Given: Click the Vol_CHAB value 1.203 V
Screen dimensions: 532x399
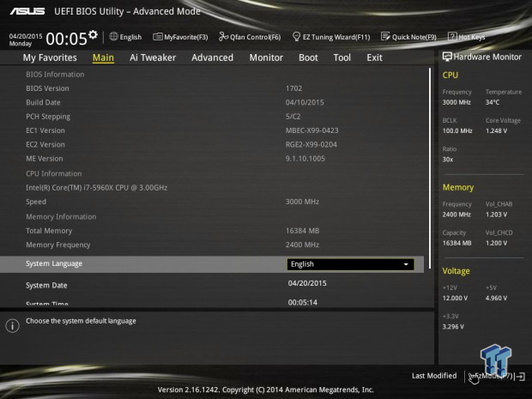Looking at the screenshot, I should (x=496, y=215).
